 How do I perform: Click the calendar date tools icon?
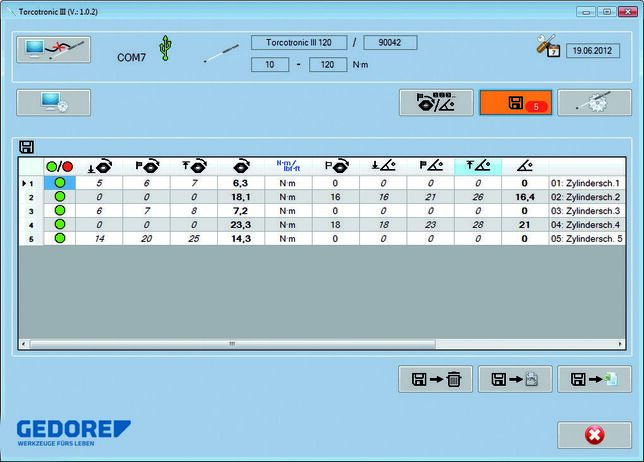[547, 47]
